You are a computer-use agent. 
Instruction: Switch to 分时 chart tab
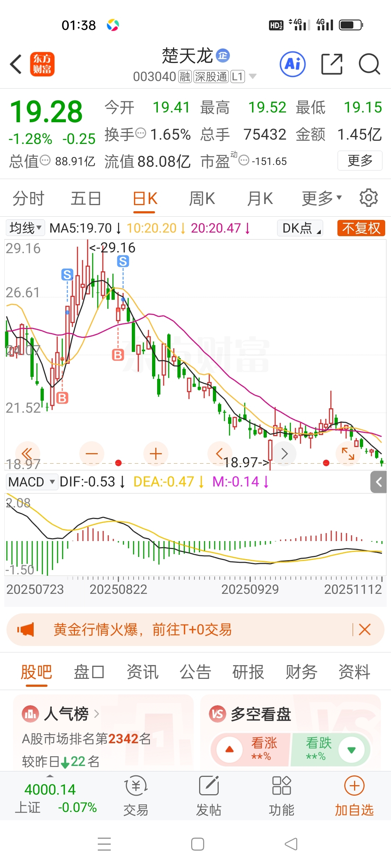coord(28,198)
